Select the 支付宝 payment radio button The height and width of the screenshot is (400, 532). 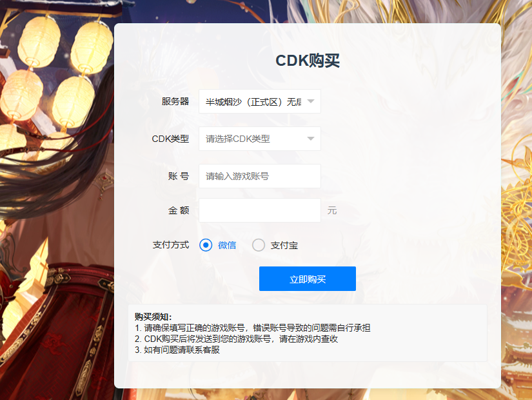[x=258, y=245]
